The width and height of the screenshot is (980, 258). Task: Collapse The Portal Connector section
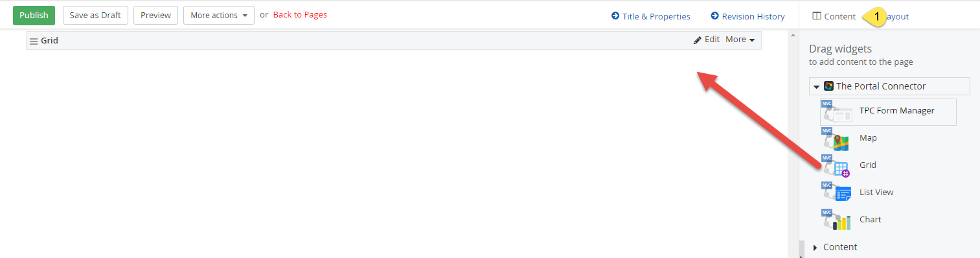pos(817,87)
